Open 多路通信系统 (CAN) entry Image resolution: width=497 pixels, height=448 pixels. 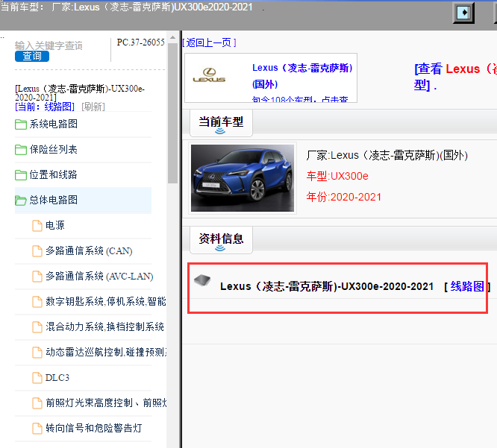point(89,250)
